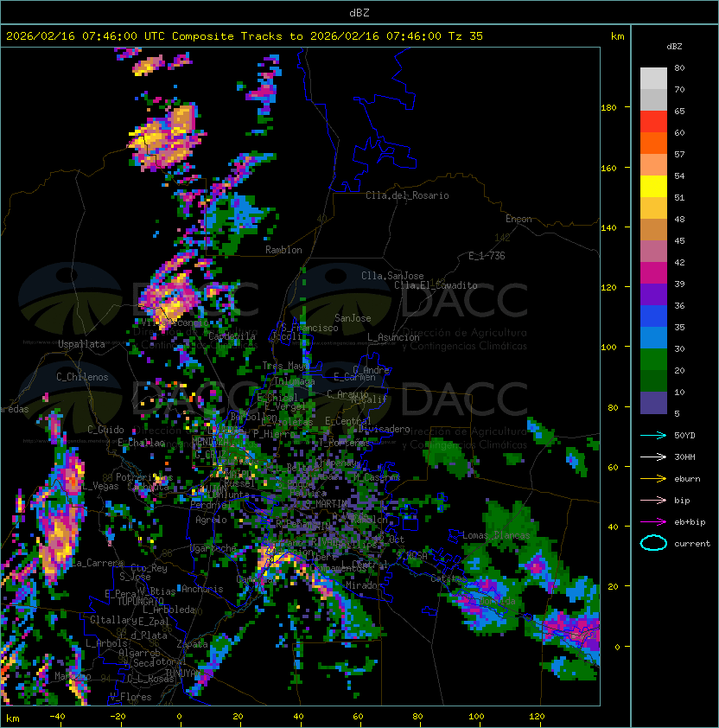Viewport: 719px width, 728px height.
Task: Click the 'Divisadero' map label
Action: pos(384,429)
